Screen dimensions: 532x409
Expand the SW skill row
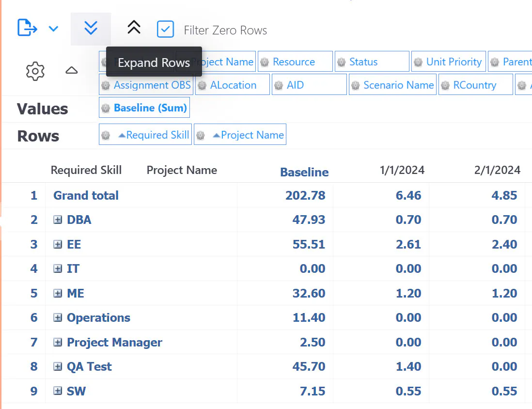58,391
